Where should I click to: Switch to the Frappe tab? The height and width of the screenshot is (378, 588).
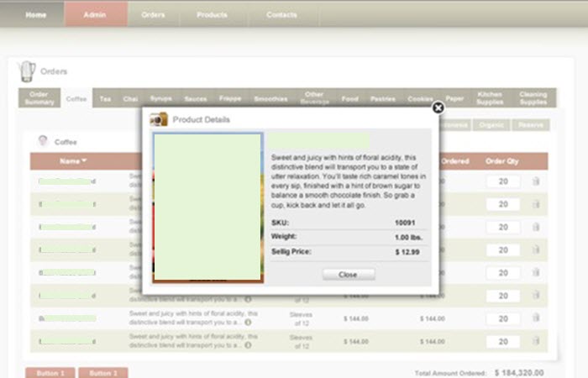click(230, 98)
